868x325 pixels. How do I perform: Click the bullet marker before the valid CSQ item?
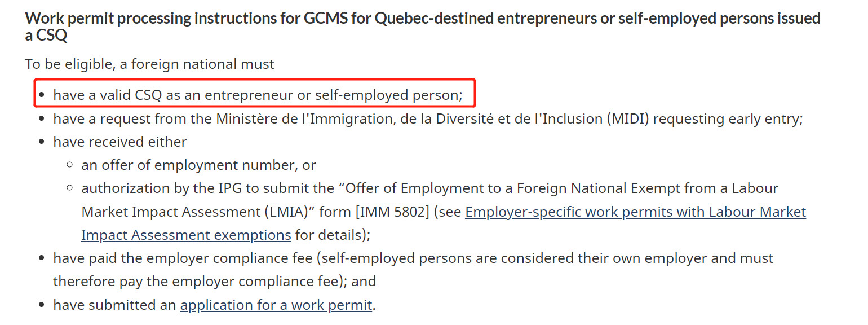pyautogui.click(x=42, y=95)
